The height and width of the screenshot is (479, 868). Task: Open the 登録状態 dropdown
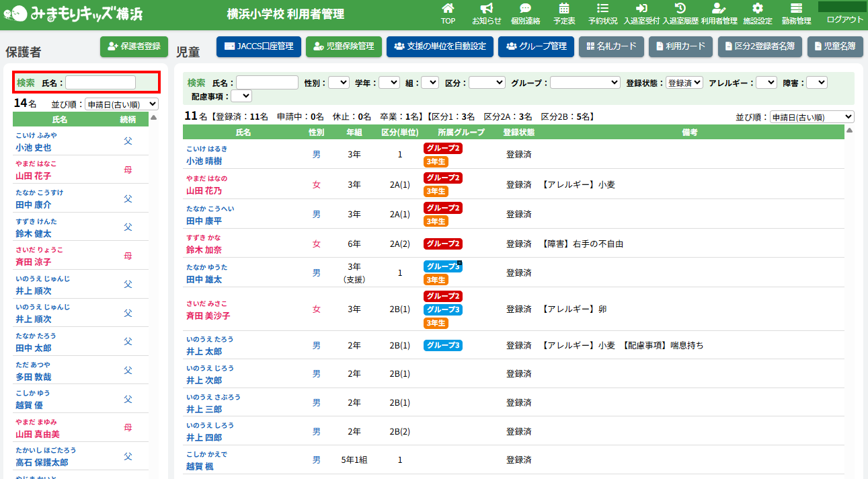(684, 83)
